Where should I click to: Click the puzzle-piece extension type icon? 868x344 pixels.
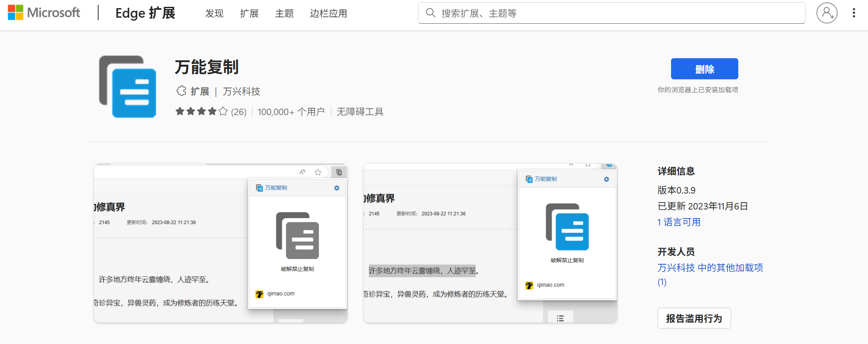tap(181, 91)
